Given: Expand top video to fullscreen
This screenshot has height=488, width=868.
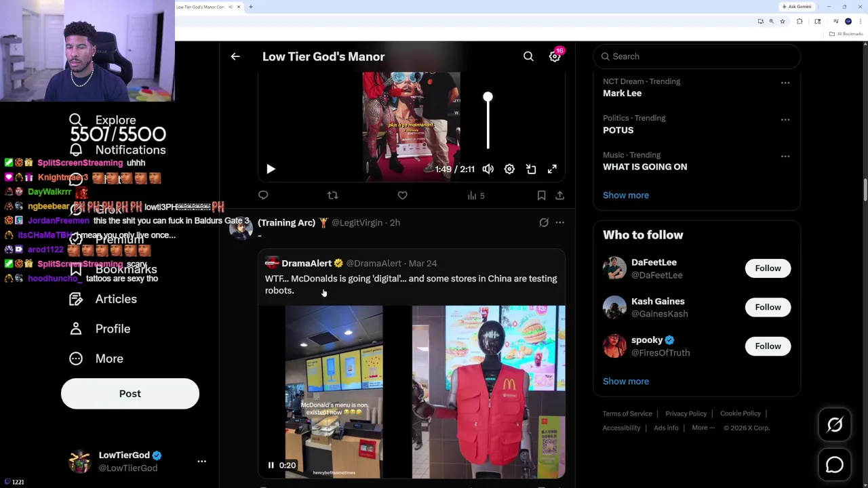Looking at the screenshot, I should (552, 169).
